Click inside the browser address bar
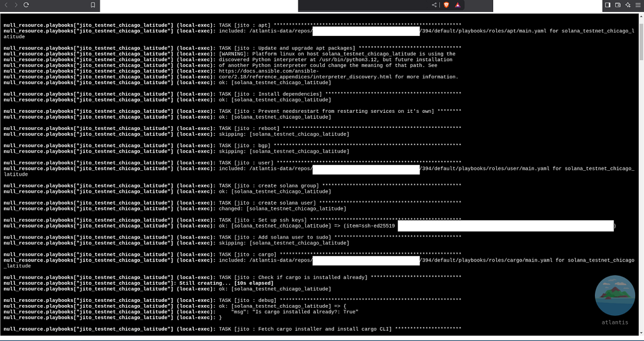644x341 pixels. (x=365, y=5)
